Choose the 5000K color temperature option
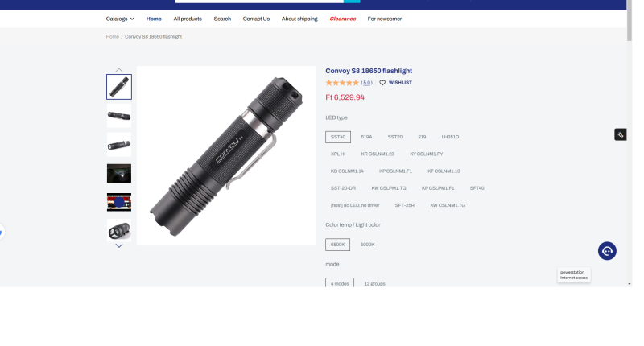The image size is (644, 346). point(367,245)
